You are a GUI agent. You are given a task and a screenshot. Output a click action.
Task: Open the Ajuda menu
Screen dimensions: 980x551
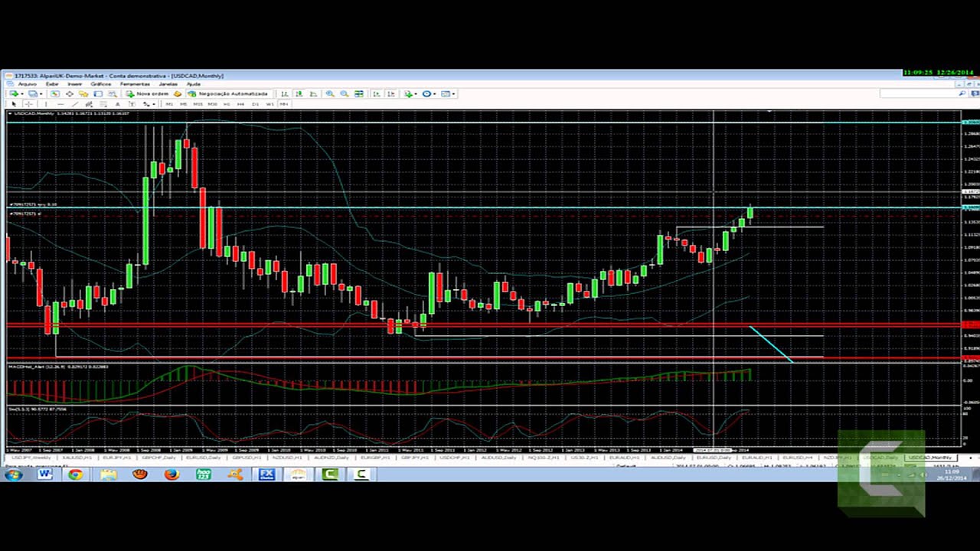194,83
